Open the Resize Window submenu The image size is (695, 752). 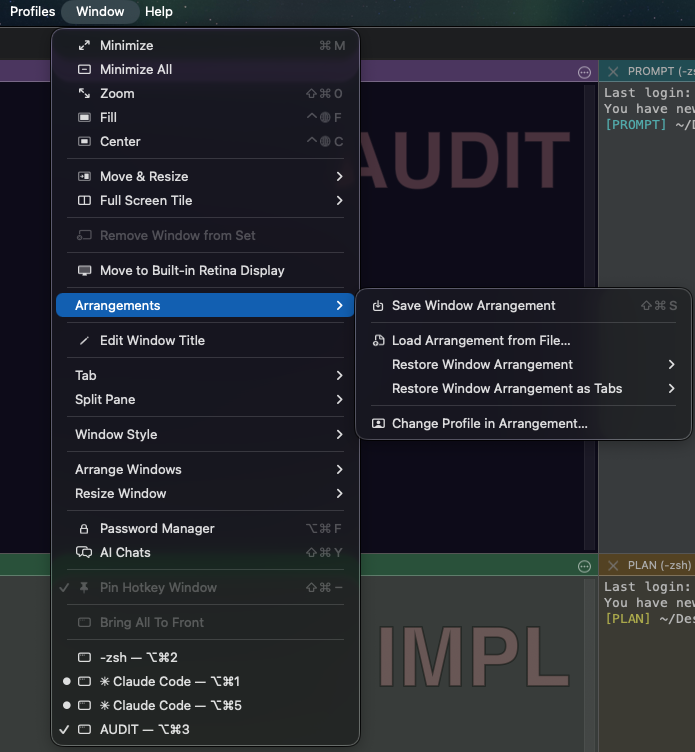click(x=205, y=494)
